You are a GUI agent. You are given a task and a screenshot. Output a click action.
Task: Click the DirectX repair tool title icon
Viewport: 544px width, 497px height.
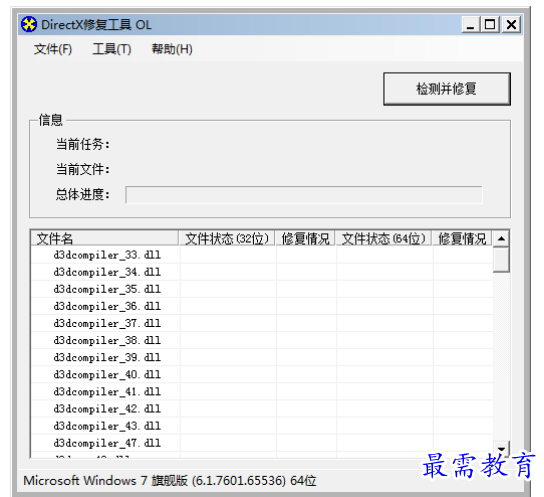29,25
